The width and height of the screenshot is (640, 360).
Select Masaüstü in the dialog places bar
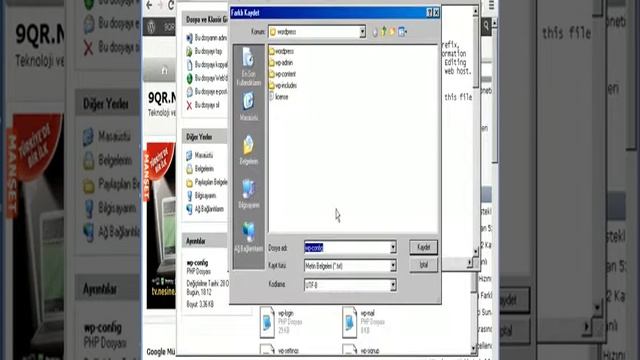pyautogui.click(x=248, y=107)
